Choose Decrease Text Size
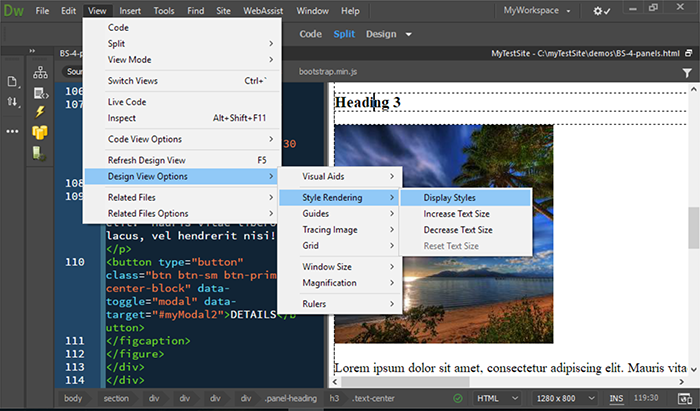Screen dimensions: 700x411 point(466,230)
